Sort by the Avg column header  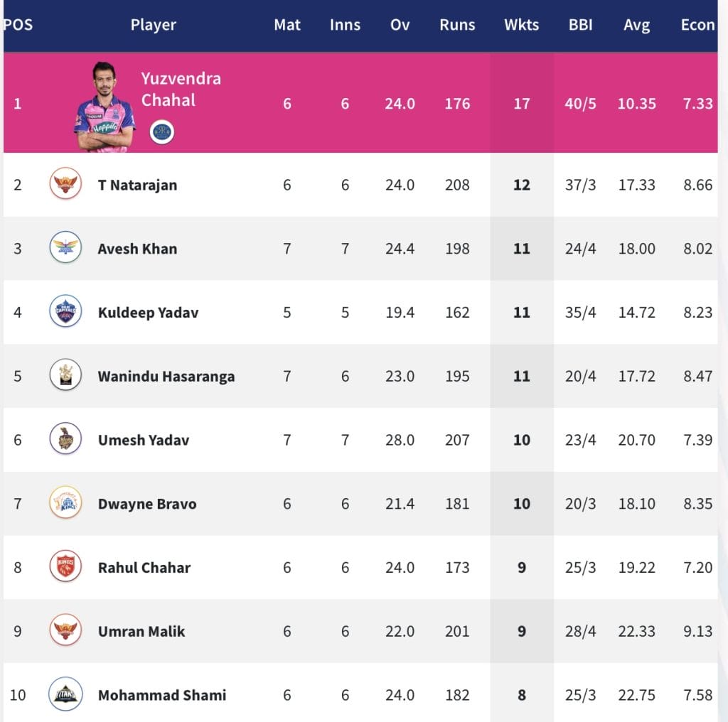point(636,25)
